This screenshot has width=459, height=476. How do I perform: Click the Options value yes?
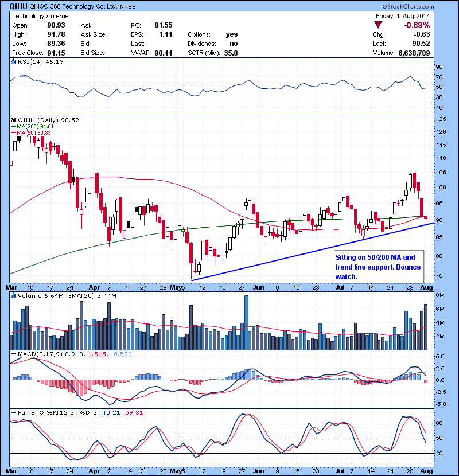click(x=232, y=34)
